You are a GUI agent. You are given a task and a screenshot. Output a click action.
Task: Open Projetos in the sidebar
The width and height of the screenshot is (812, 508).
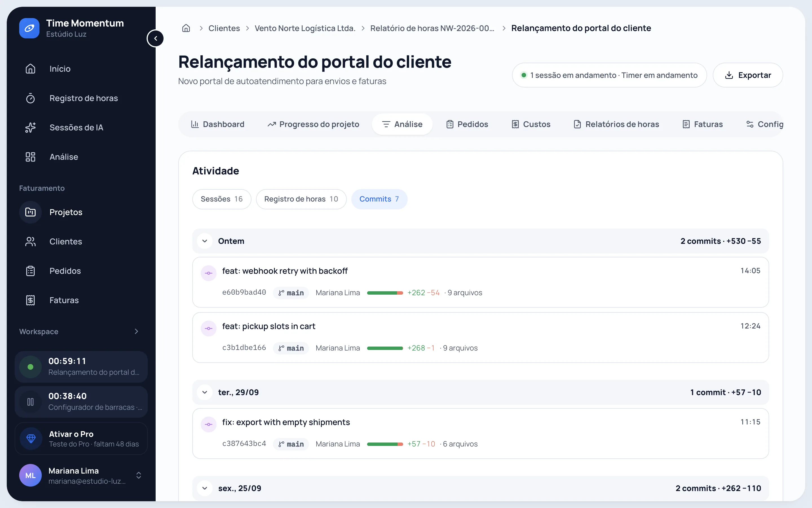pyautogui.click(x=81, y=212)
